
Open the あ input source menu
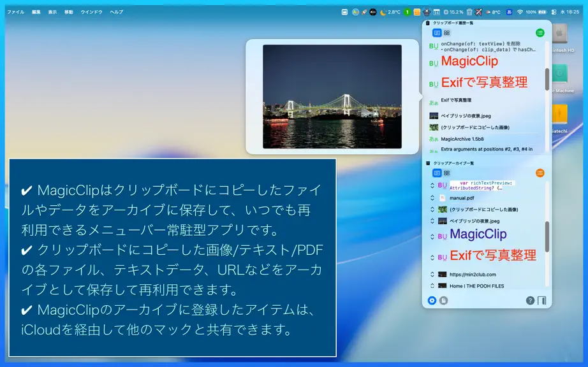510,12
